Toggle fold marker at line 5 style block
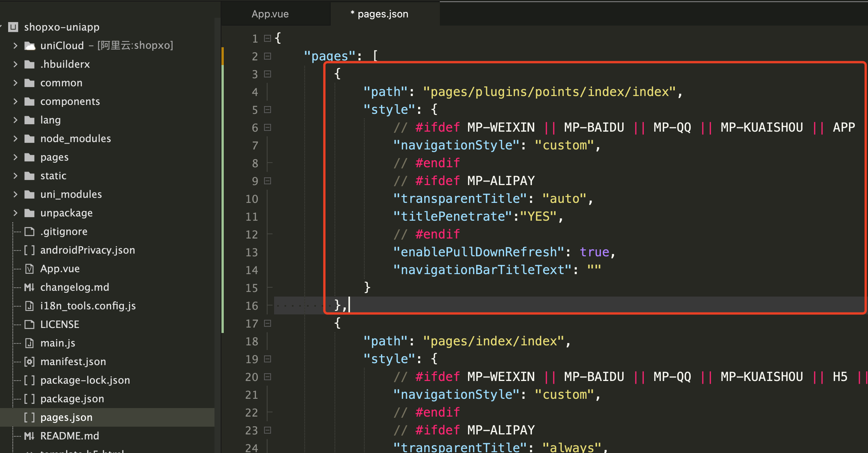 267,110
